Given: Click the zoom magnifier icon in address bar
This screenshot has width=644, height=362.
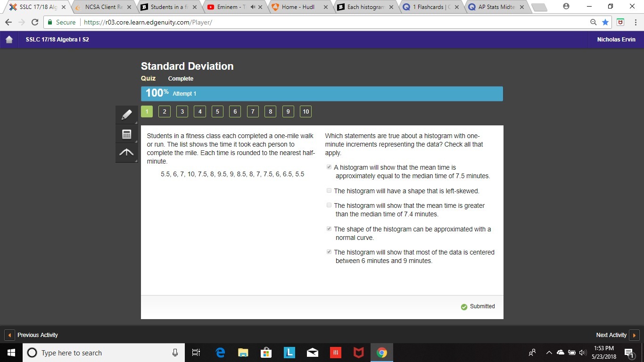Looking at the screenshot, I should click(x=594, y=22).
